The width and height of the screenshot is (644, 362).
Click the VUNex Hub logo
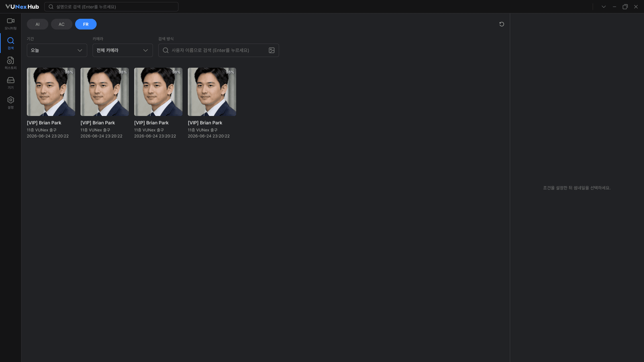pyautogui.click(x=22, y=7)
